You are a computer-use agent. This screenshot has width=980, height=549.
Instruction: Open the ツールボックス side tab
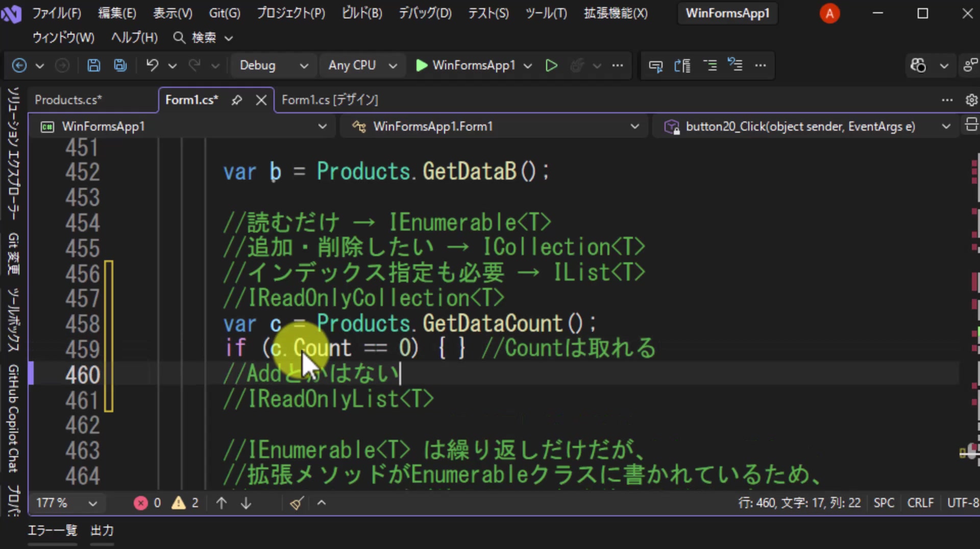click(x=13, y=319)
